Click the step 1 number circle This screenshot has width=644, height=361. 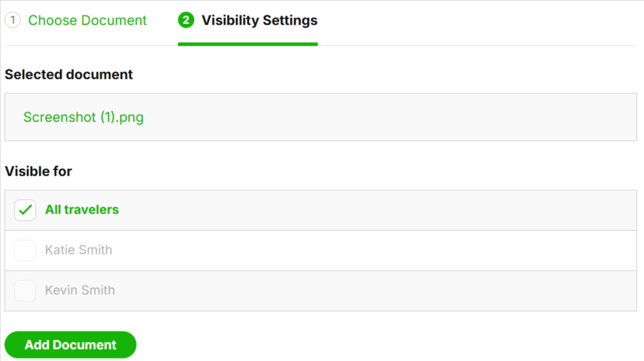coord(13,20)
